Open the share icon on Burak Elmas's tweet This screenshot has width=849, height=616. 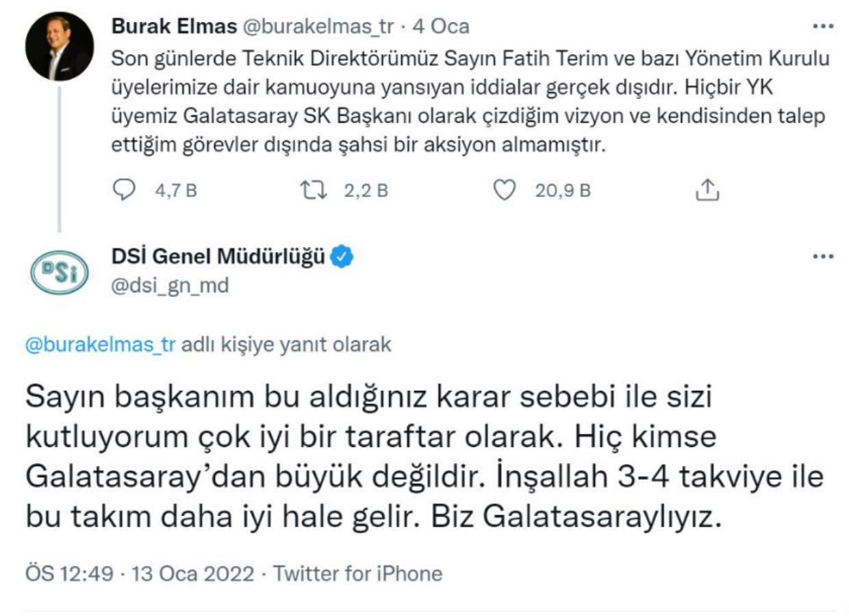pyautogui.click(x=706, y=190)
